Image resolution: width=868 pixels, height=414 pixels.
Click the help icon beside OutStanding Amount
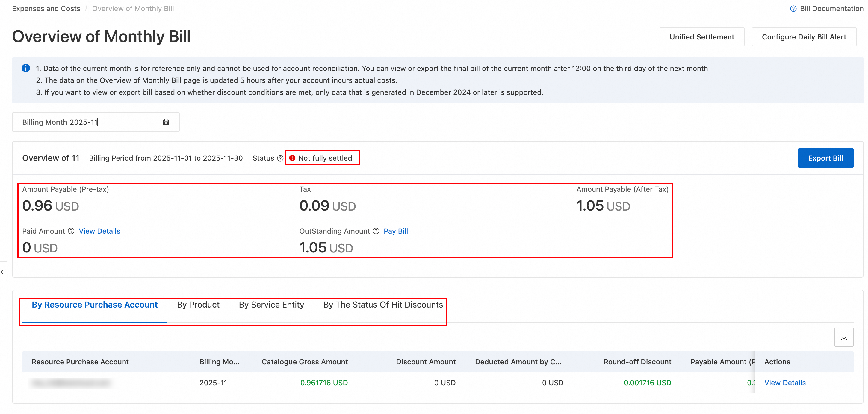point(376,231)
